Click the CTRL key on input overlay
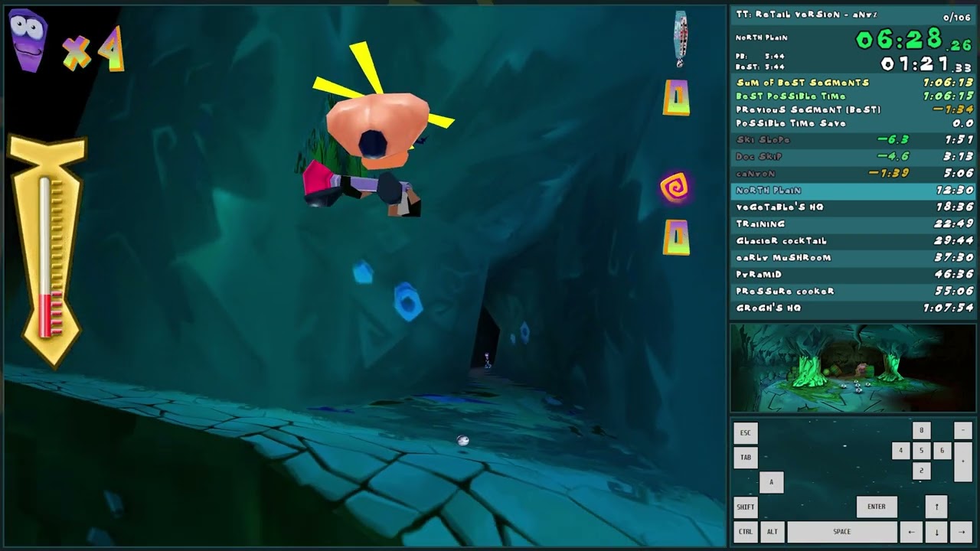 coord(746,531)
